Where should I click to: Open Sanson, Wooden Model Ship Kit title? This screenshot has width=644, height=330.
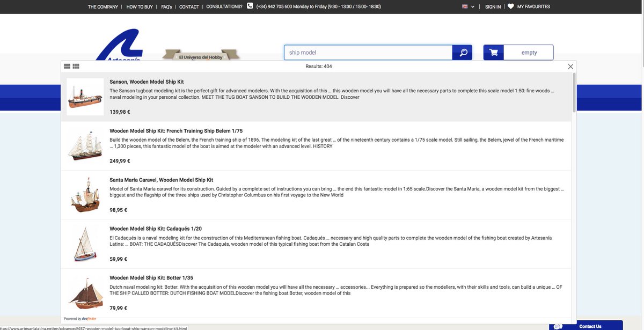point(147,82)
